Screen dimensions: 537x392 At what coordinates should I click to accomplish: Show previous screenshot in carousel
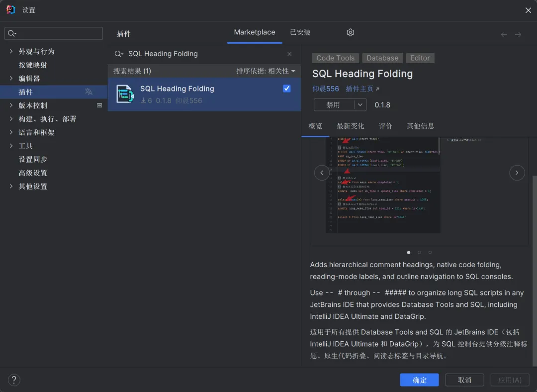pos(322,173)
